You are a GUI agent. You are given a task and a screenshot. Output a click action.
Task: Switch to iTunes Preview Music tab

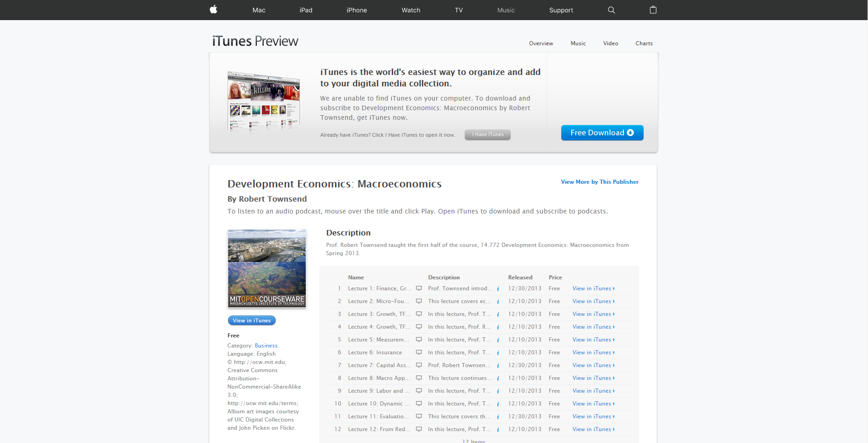coord(578,43)
